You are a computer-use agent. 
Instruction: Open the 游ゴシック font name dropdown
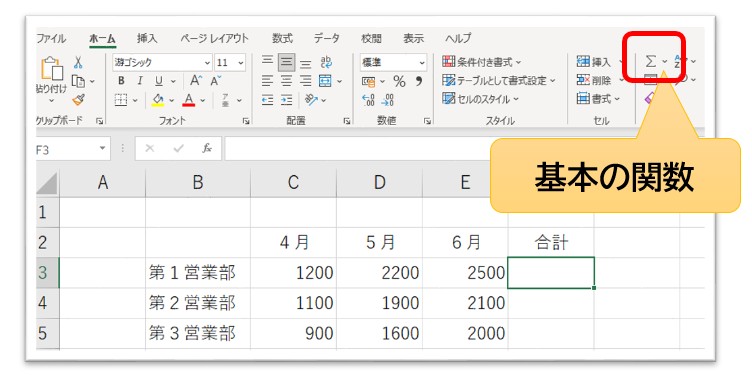pyautogui.click(x=207, y=63)
